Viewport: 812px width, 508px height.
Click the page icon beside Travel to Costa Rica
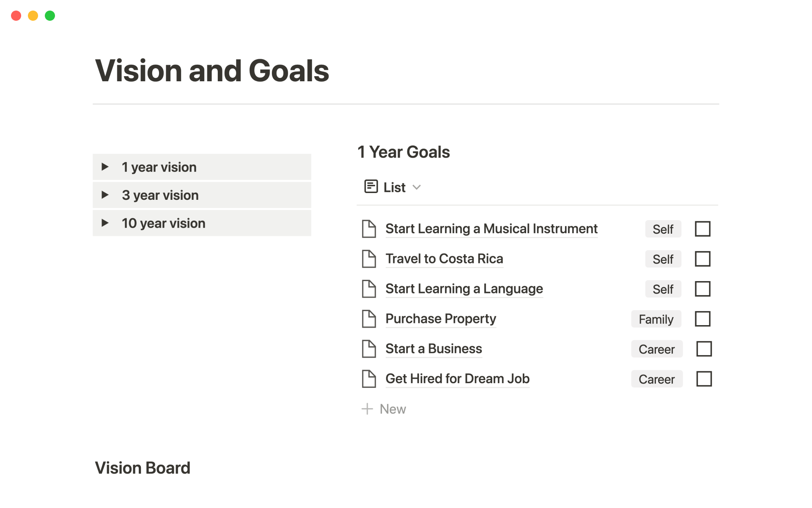pos(369,259)
